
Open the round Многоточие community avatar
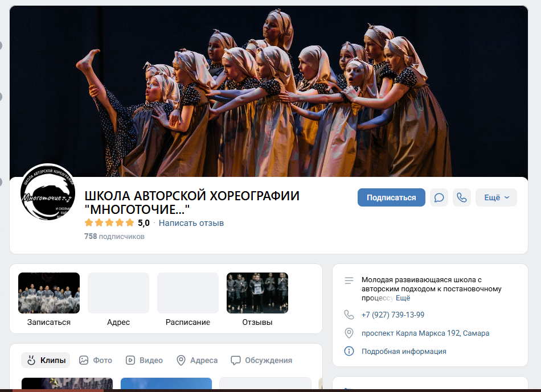(x=48, y=192)
